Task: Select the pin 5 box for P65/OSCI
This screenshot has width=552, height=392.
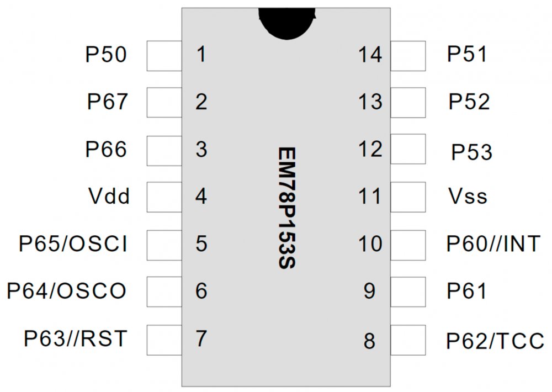Action: pyautogui.click(x=164, y=244)
